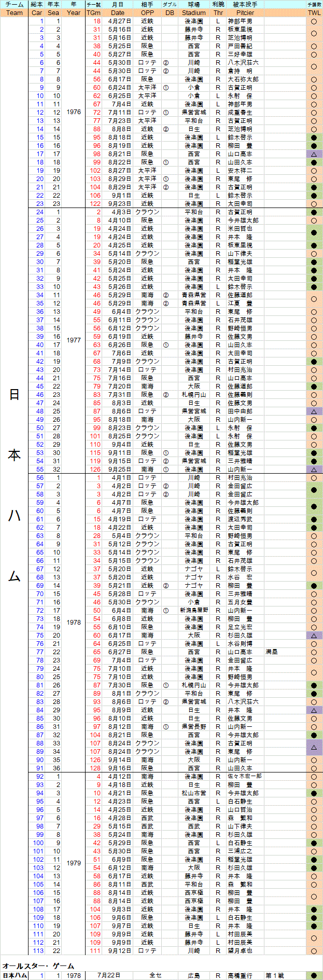Viewport: 323px width, 980px height.
Task: Click the 'Date' column header
Action: (118, 12)
